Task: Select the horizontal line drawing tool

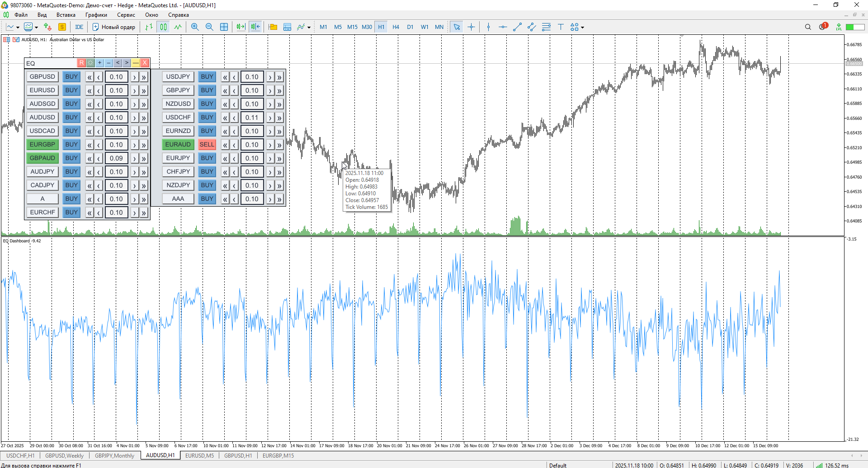Action: point(503,27)
